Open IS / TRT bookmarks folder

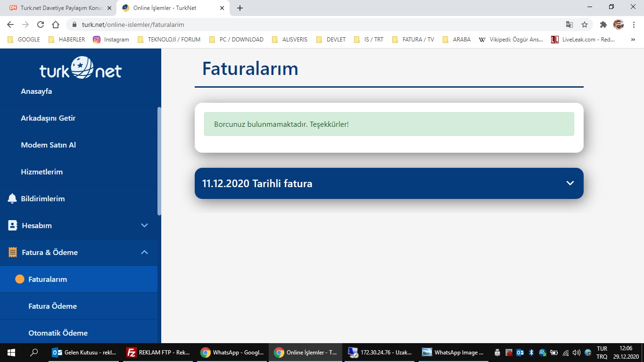pyautogui.click(x=369, y=40)
